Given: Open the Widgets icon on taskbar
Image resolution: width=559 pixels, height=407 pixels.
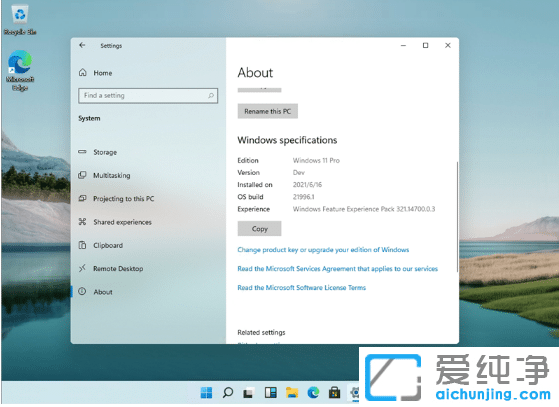Looking at the screenshot, I should (271, 393).
